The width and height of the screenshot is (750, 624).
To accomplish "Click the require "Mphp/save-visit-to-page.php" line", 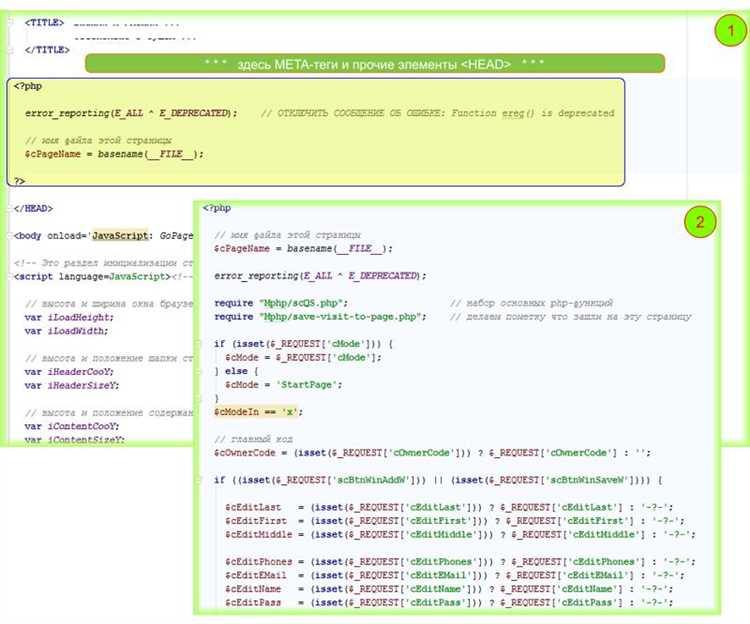I will click(x=320, y=317).
